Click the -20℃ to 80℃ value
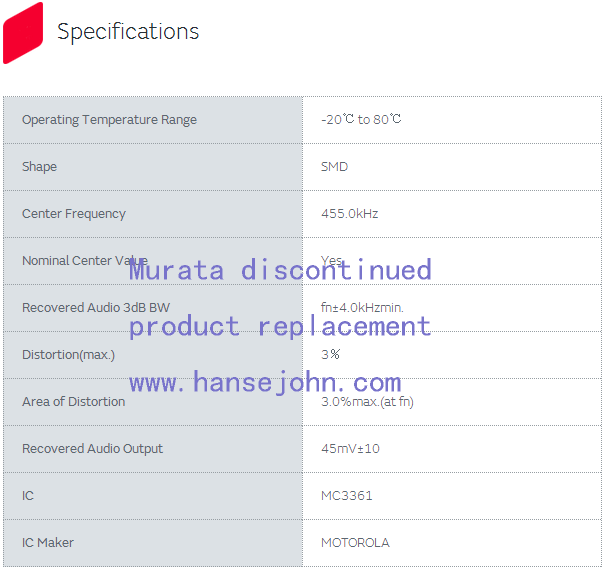The width and height of the screenshot is (605, 569). (x=361, y=120)
